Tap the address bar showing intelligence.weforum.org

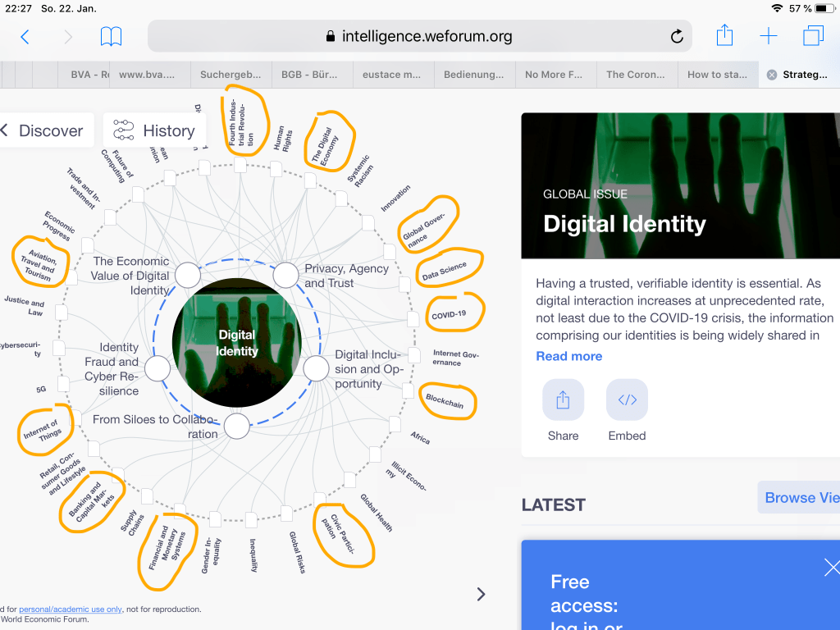(418, 36)
